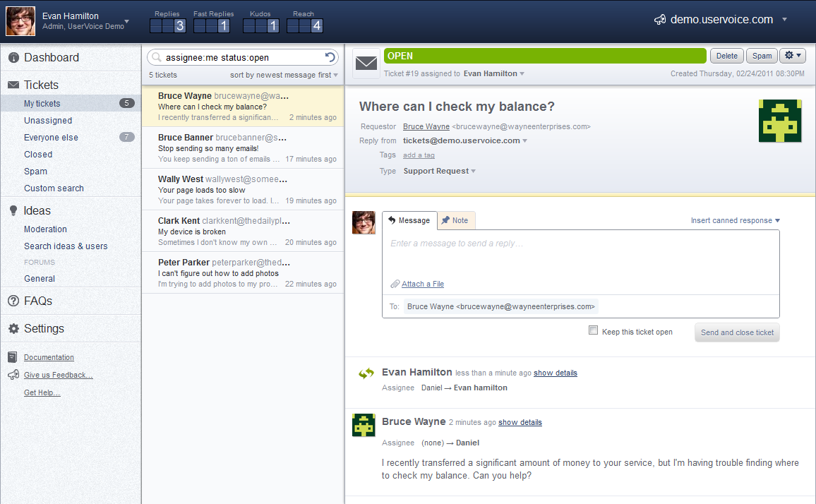Screen dimensions: 816x504
Task: Expand the Insert canned response dropdown
Action: [x=736, y=220]
